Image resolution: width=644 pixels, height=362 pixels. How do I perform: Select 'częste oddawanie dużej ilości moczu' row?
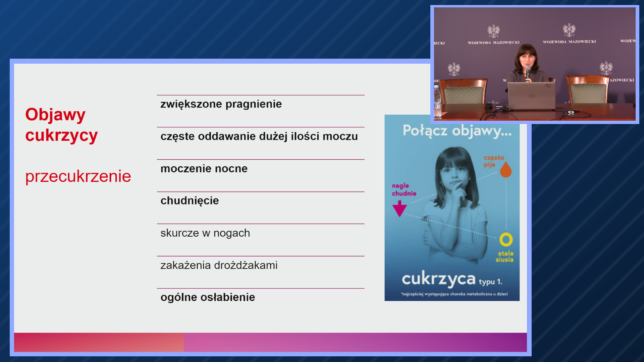pyautogui.click(x=259, y=136)
